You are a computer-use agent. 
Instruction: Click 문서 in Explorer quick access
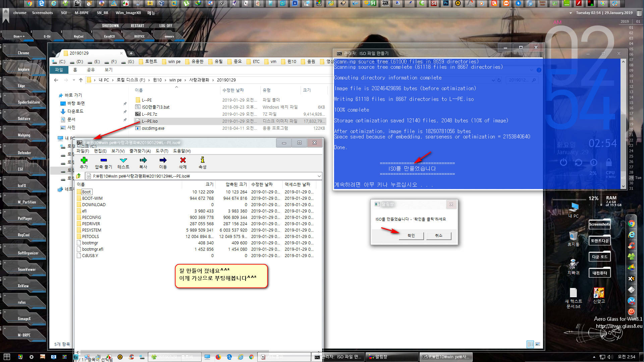(x=71, y=119)
